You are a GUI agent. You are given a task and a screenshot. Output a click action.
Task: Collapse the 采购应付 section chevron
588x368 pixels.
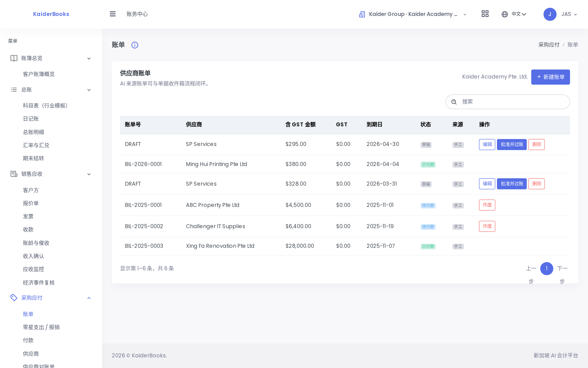click(x=89, y=298)
